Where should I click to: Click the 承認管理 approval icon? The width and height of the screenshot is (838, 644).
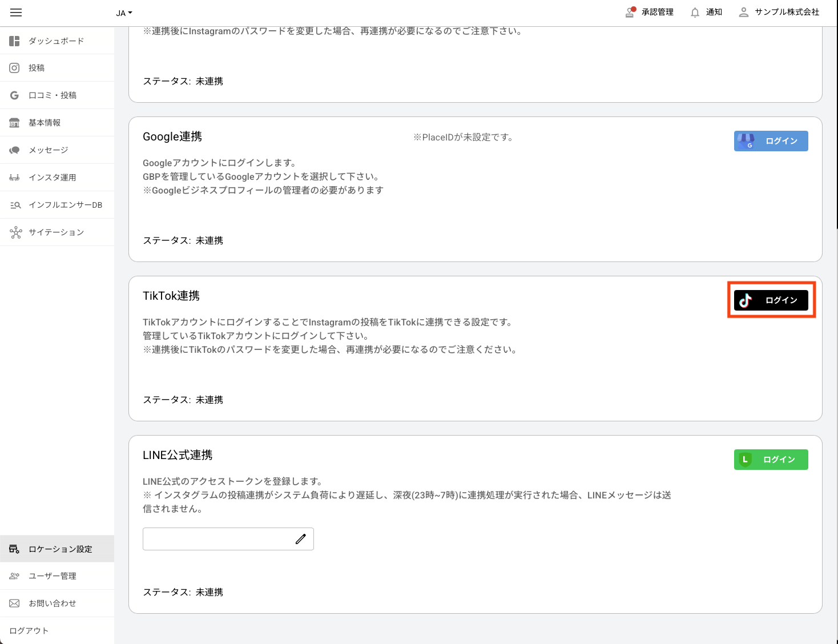630,12
